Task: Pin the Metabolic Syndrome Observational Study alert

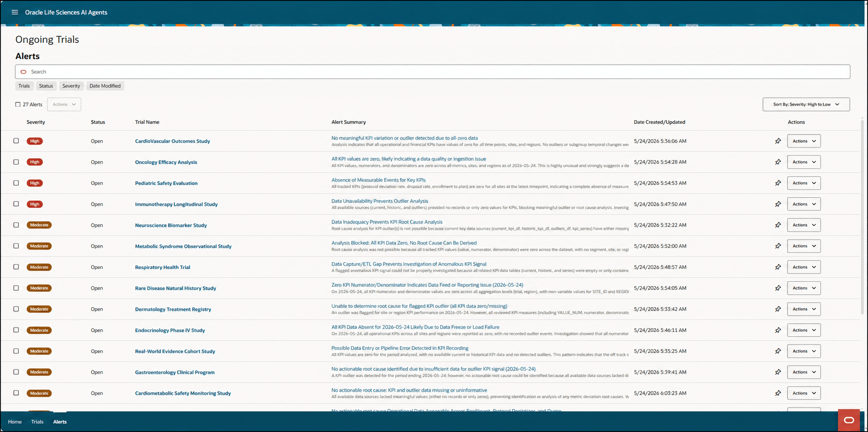Action: point(778,246)
